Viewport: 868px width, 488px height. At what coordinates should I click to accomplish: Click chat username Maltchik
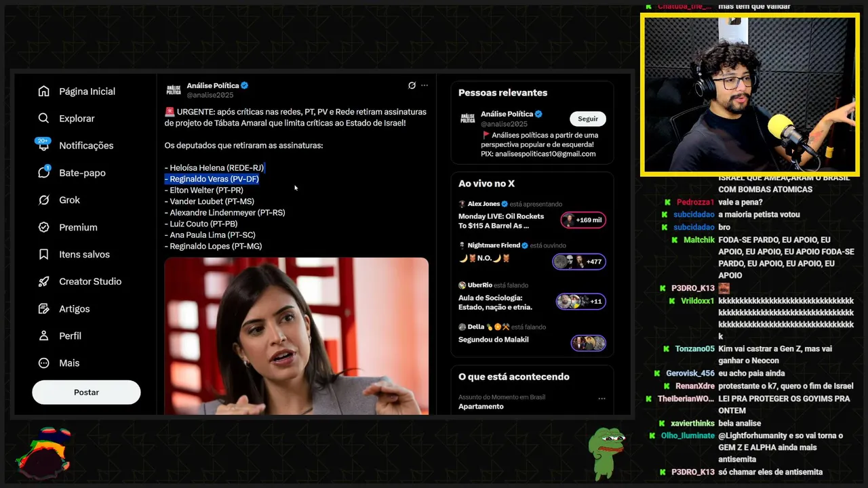[x=699, y=240]
